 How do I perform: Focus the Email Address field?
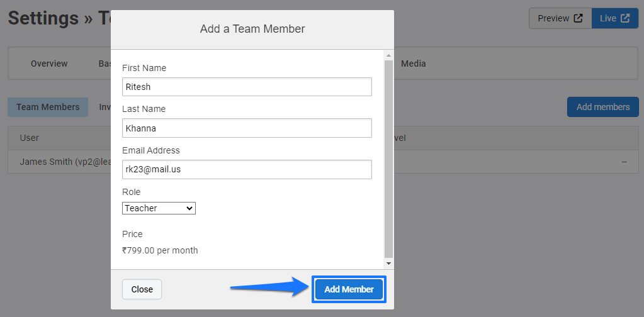(x=247, y=169)
